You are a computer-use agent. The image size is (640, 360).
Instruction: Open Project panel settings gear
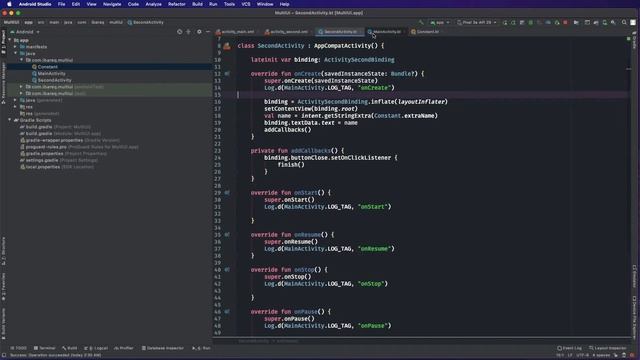point(199,32)
